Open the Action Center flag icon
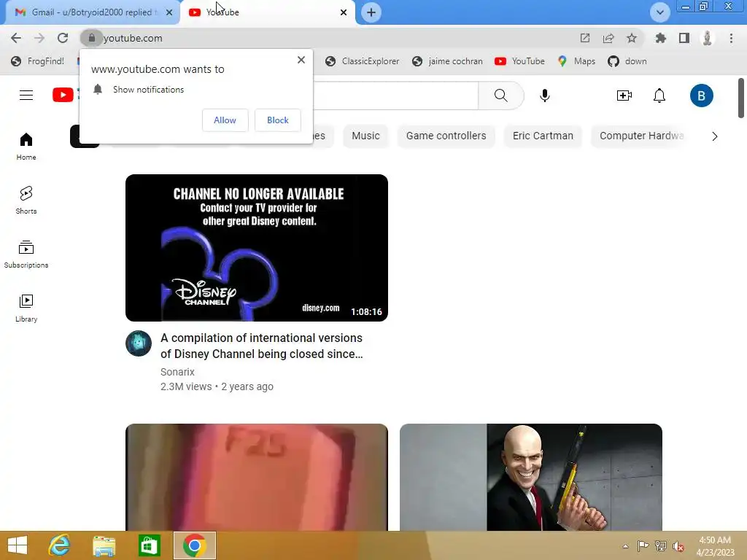Viewport: 747px width, 560px height. click(x=643, y=546)
